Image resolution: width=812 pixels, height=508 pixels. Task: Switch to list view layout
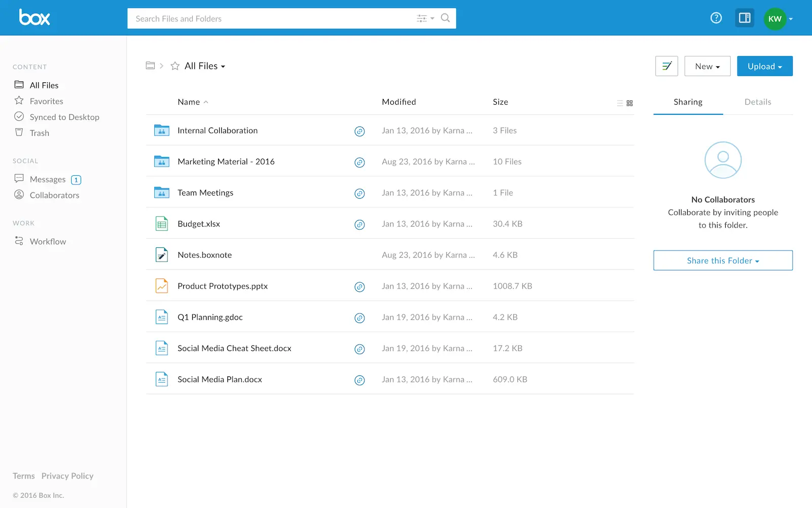click(619, 103)
